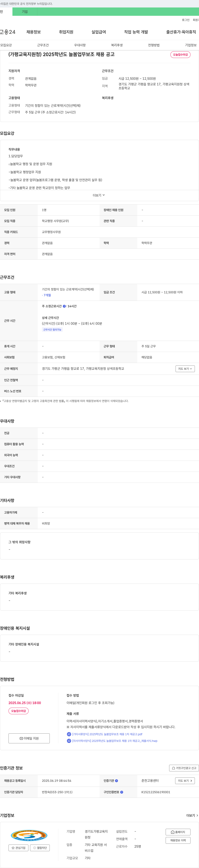This screenshot has width=199, height=868.
Task: Open the 취업지원 menu
Action: pos(66,32)
